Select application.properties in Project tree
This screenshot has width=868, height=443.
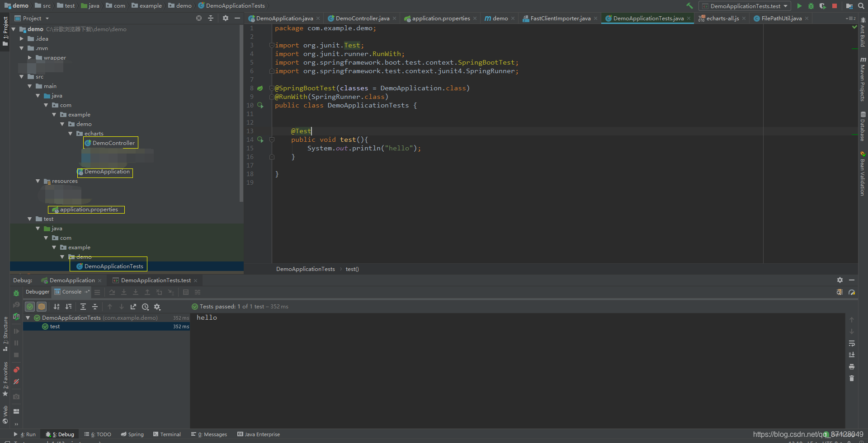pyautogui.click(x=89, y=210)
